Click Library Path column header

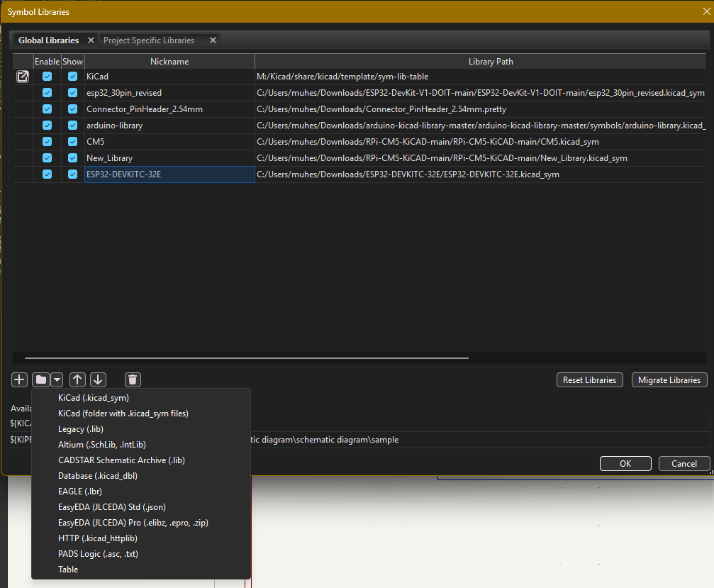[481, 62]
